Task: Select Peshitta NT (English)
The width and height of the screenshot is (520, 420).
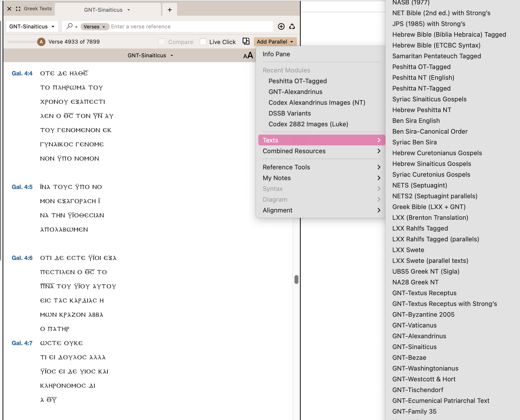Action: coord(423,78)
